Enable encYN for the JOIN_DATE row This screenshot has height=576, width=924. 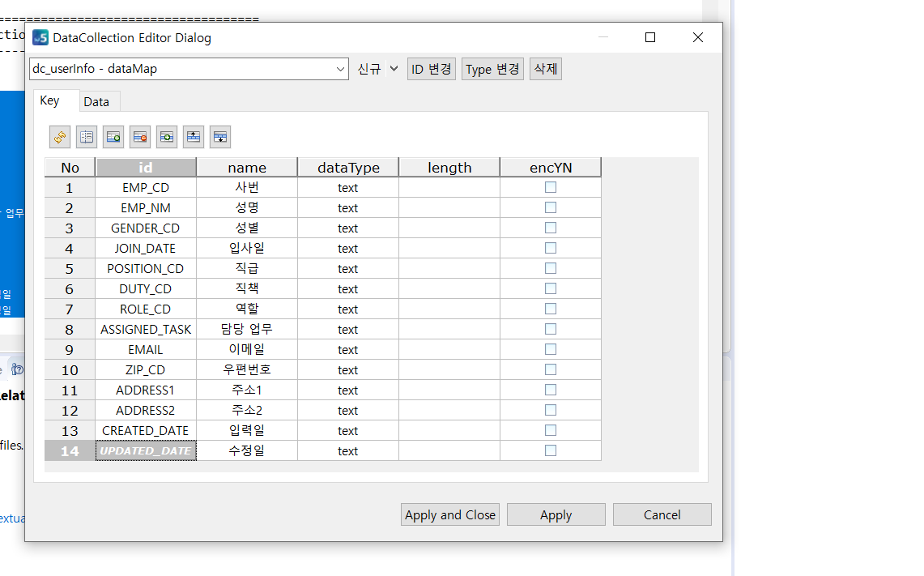[x=551, y=248]
